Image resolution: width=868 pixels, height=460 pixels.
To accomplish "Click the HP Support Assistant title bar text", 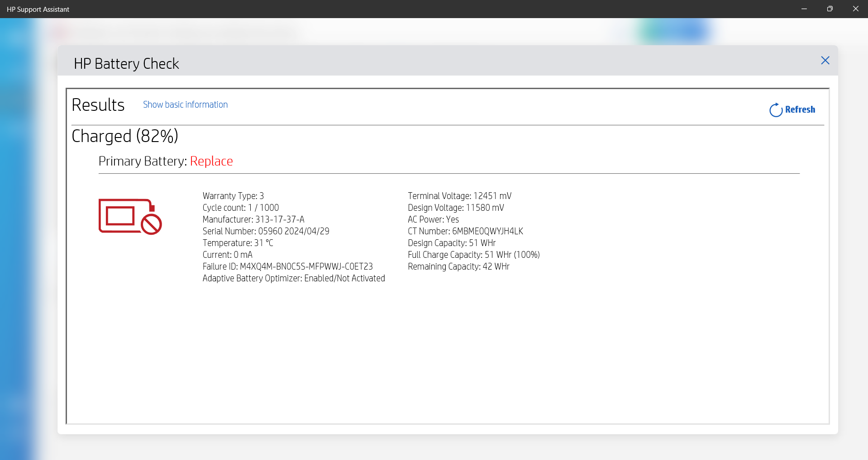I will 38,9.
